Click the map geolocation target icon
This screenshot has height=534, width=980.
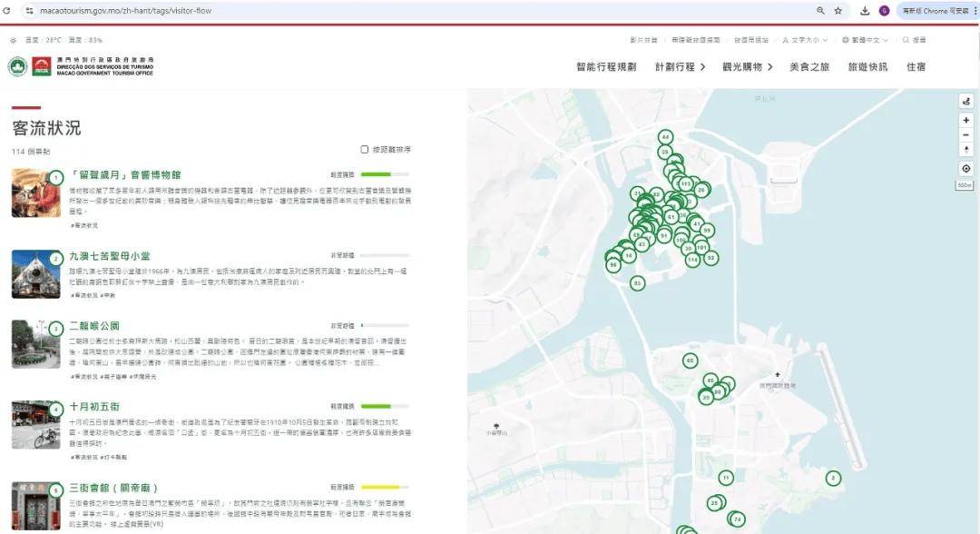pos(965,168)
